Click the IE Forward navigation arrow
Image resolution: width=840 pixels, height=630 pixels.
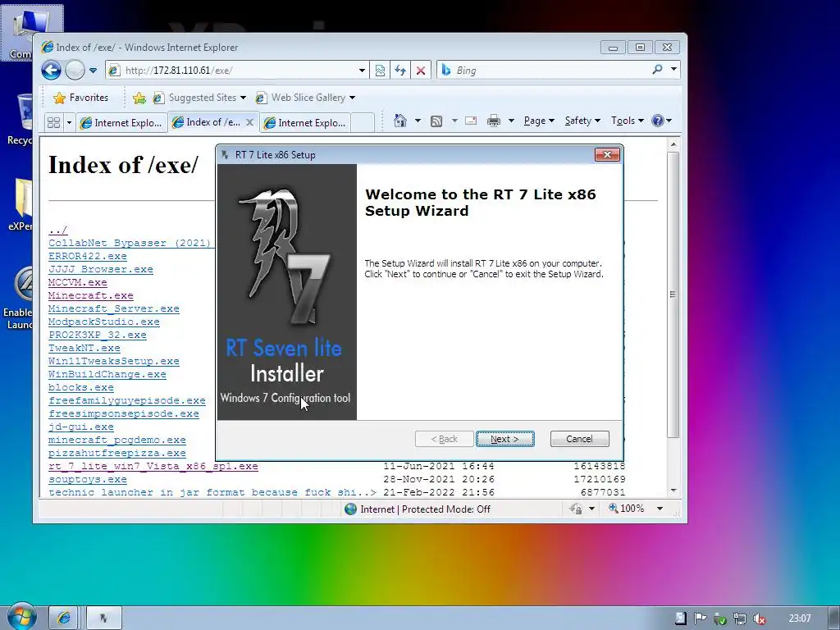click(75, 71)
